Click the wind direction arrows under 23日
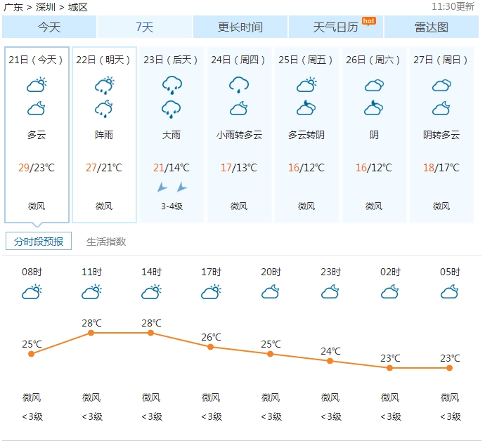 coord(172,187)
